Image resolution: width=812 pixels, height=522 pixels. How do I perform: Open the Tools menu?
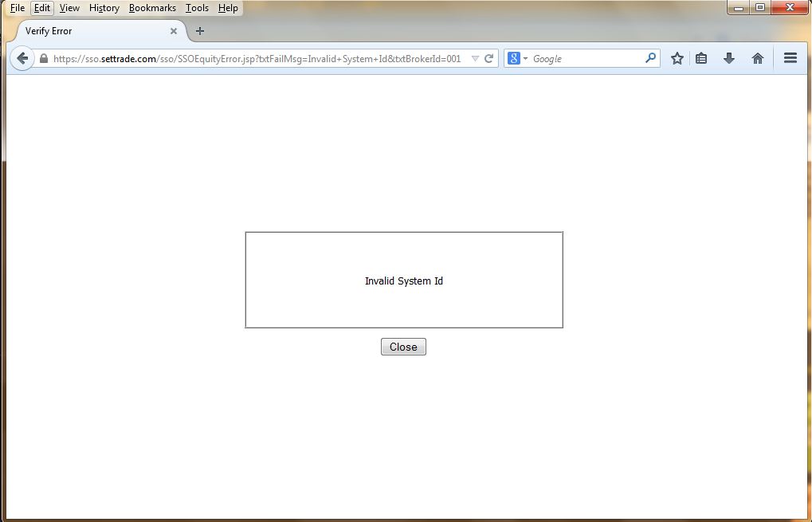click(197, 8)
